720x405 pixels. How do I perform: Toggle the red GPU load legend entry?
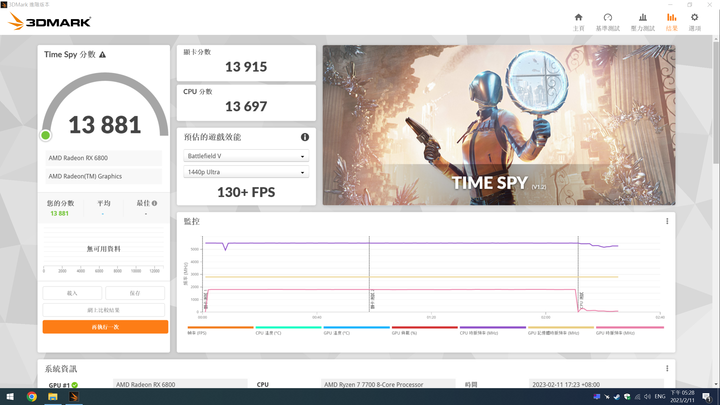pos(424,330)
